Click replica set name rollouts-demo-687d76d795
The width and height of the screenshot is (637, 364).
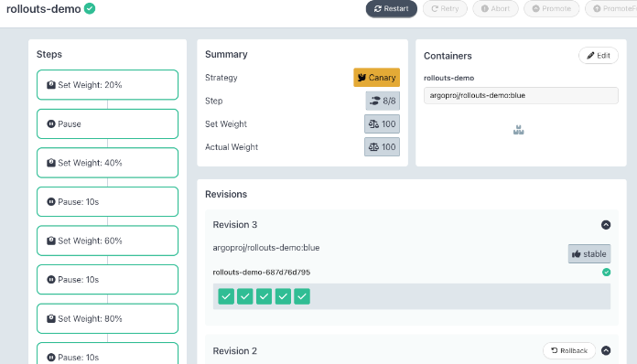(261, 273)
